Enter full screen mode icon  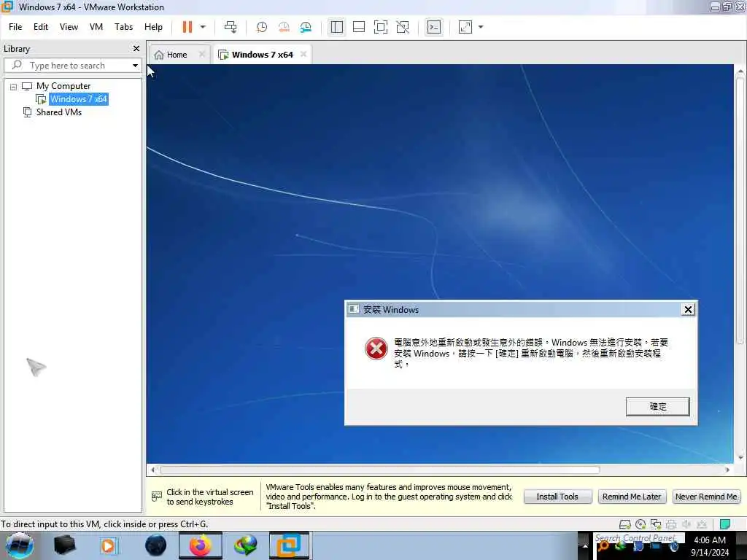pos(381,27)
